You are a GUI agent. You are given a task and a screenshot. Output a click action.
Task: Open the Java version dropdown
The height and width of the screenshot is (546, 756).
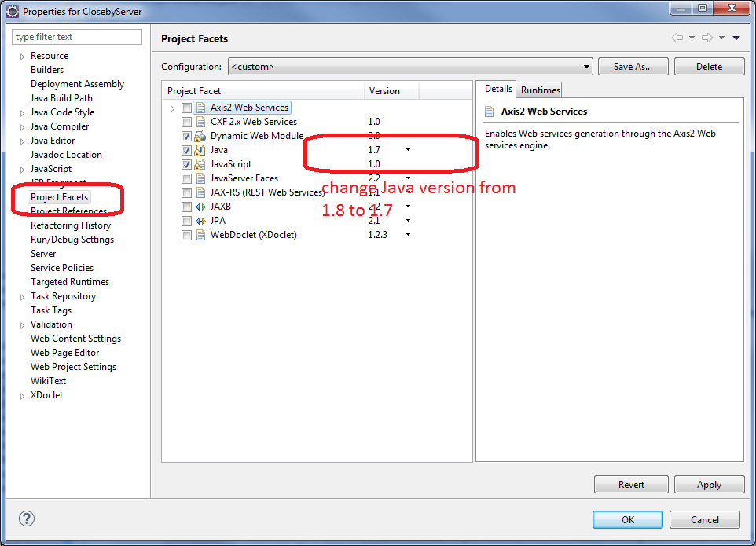[407, 149]
